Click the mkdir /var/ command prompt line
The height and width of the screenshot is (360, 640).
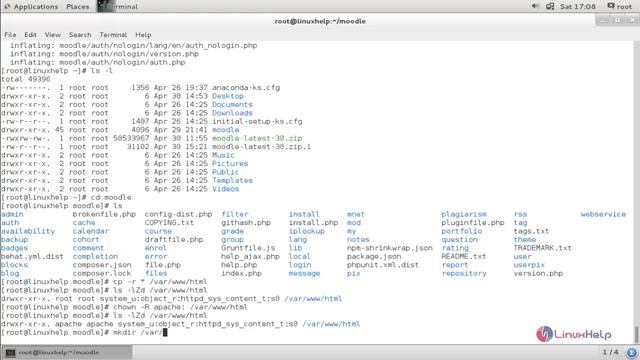pos(84,332)
